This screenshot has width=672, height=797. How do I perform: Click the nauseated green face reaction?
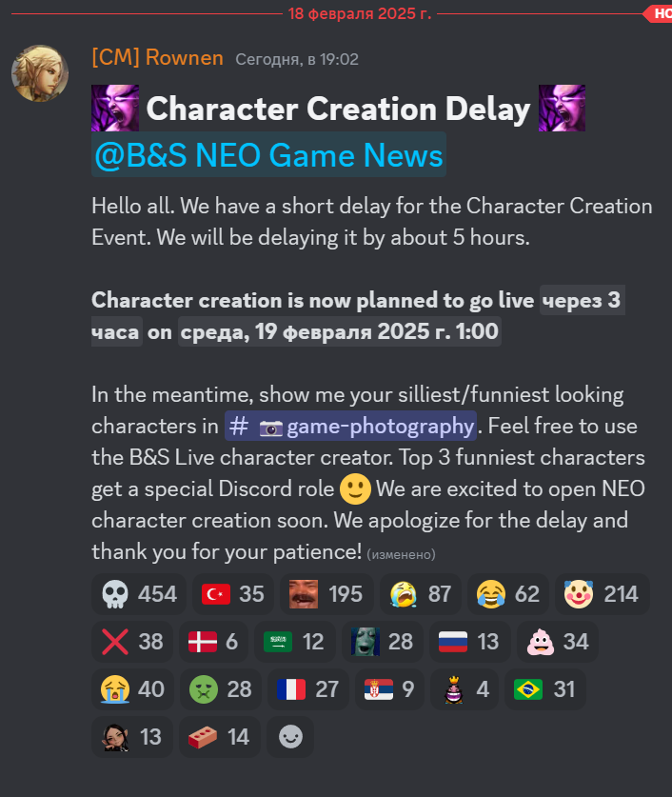coord(221,689)
